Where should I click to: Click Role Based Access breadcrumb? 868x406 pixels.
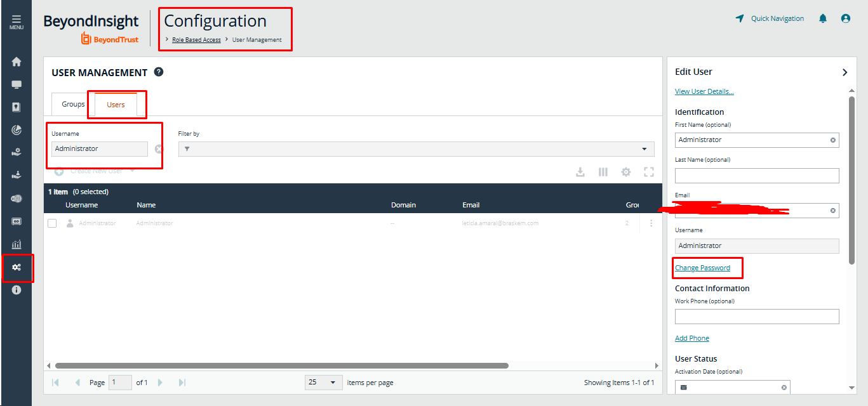(x=196, y=40)
